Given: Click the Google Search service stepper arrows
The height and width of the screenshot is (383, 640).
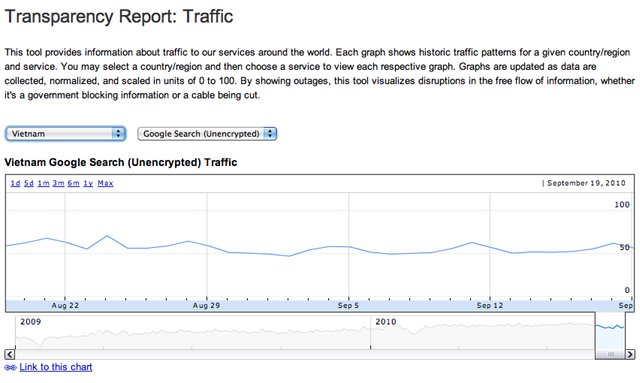Looking at the screenshot, I should (x=270, y=134).
